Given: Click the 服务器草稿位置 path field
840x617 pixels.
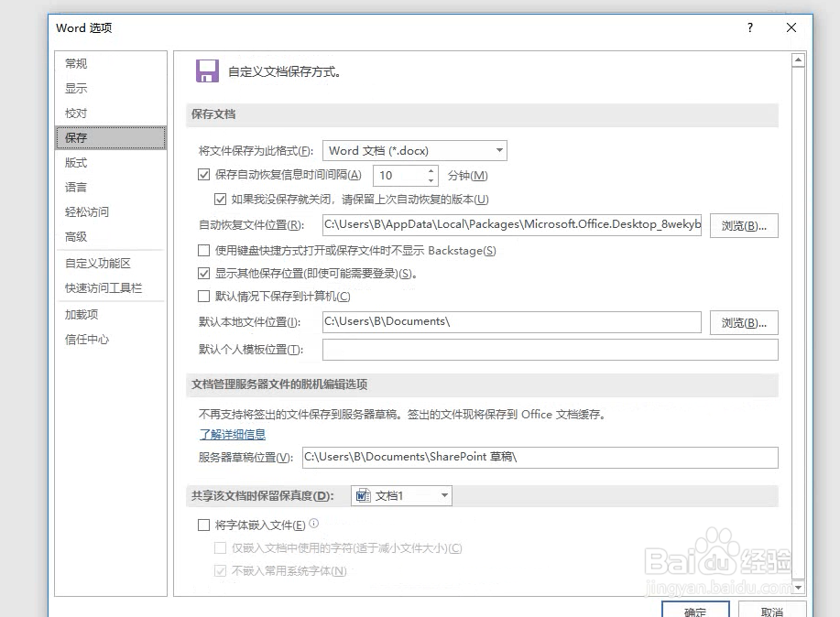Looking at the screenshot, I should 540,458.
